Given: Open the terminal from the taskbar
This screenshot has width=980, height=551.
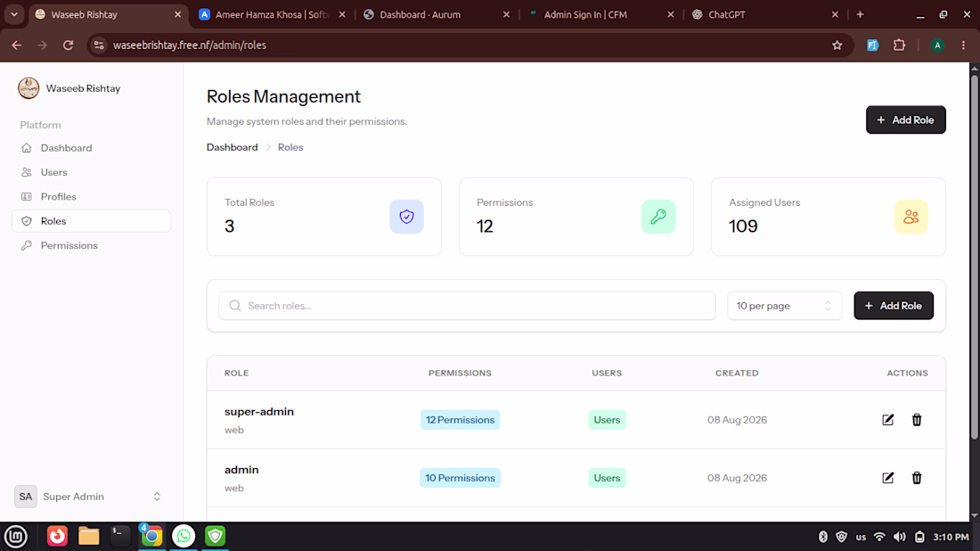Looking at the screenshot, I should (x=120, y=536).
